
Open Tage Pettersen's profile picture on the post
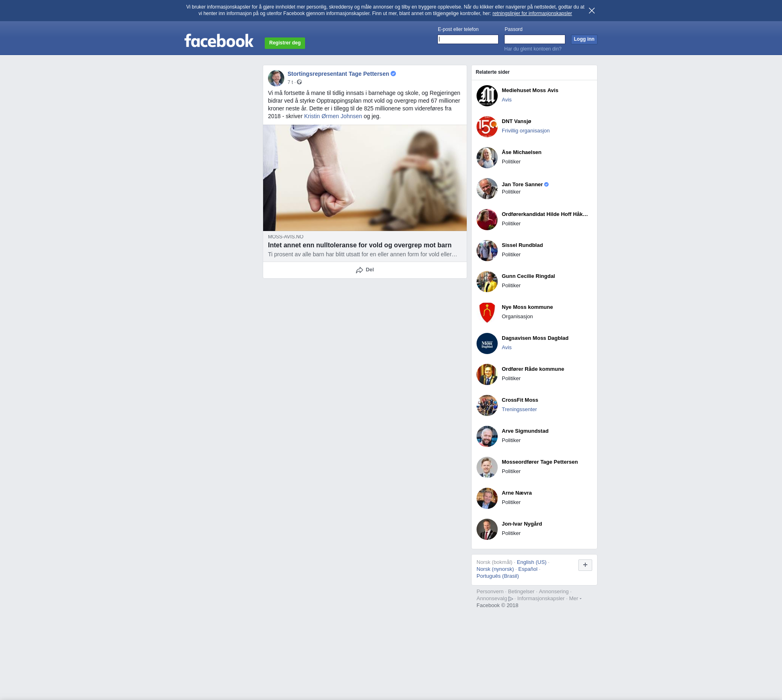point(276,78)
